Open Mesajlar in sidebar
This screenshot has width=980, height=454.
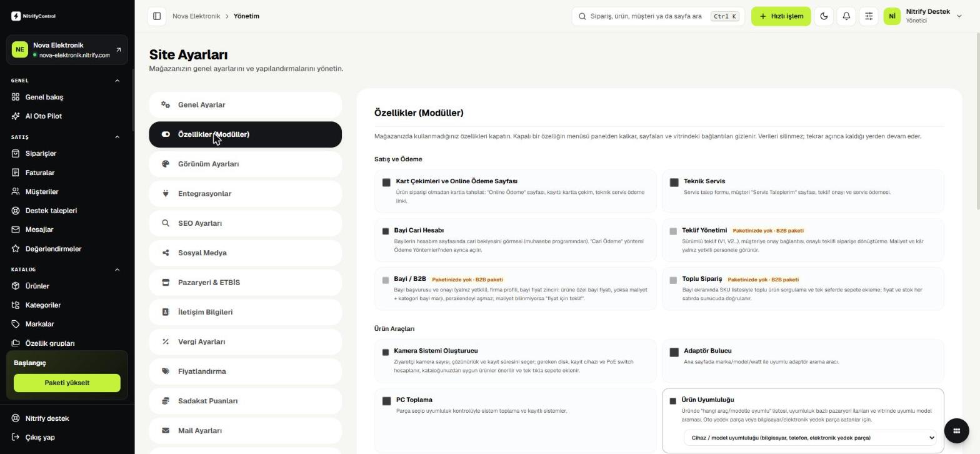67,230
